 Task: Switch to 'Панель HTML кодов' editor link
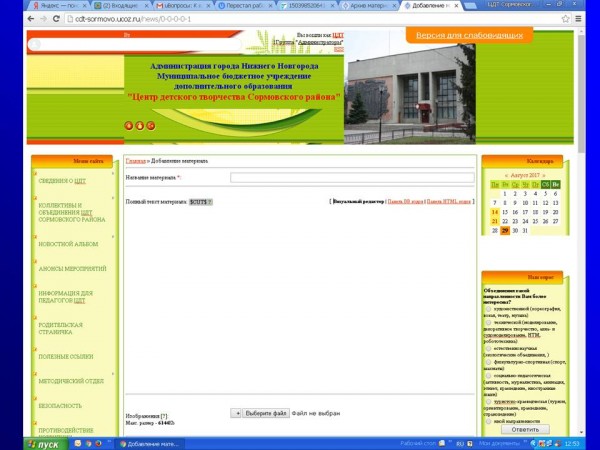(x=448, y=201)
